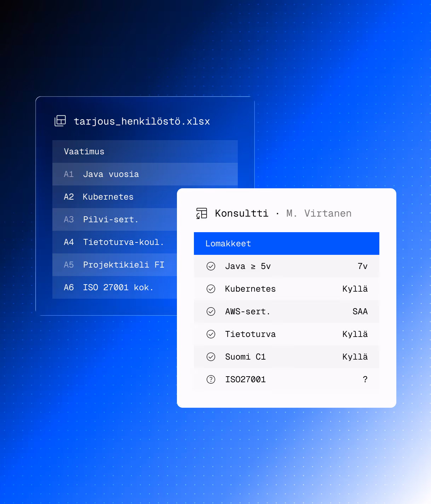Click the 7v value
The width and height of the screenshot is (431, 504).
tap(363, 266)
